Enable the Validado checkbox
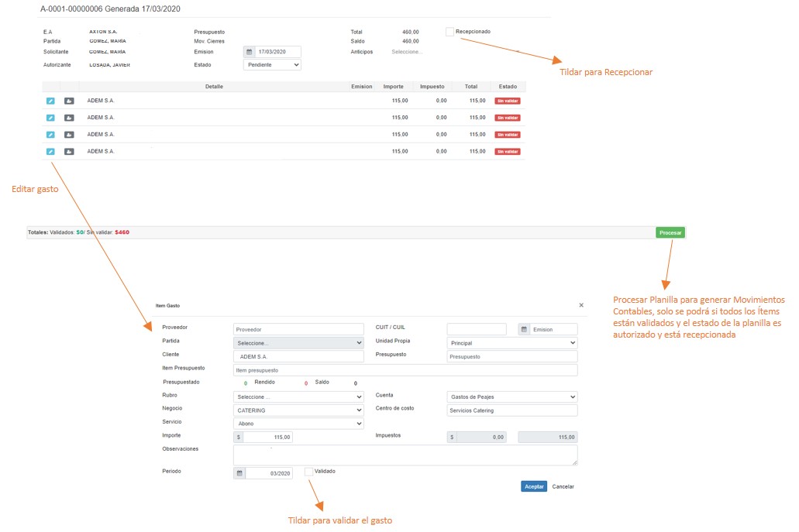The image size is (799, 532). pos(309,471)
